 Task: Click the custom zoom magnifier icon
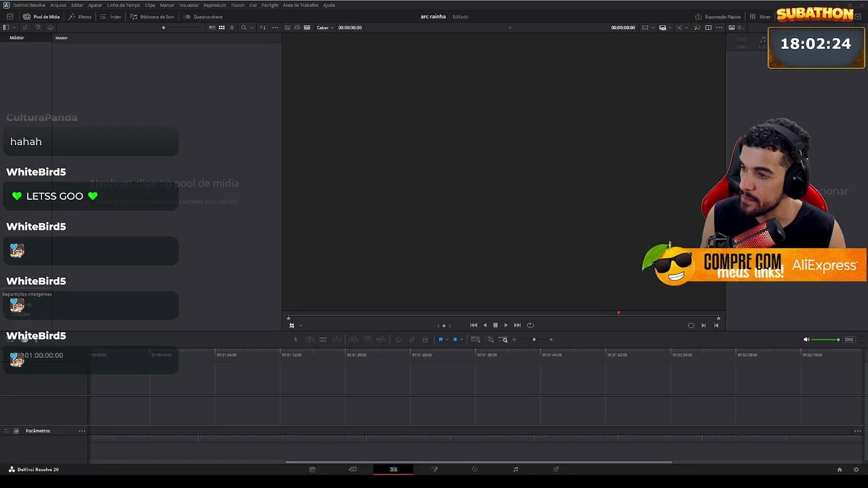point(503,340)
